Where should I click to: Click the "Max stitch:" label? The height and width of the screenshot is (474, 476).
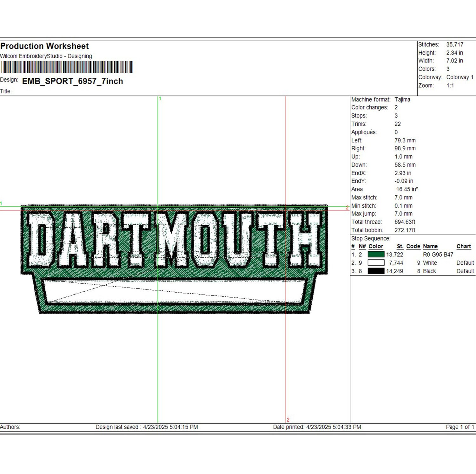(x=364, y=198)
